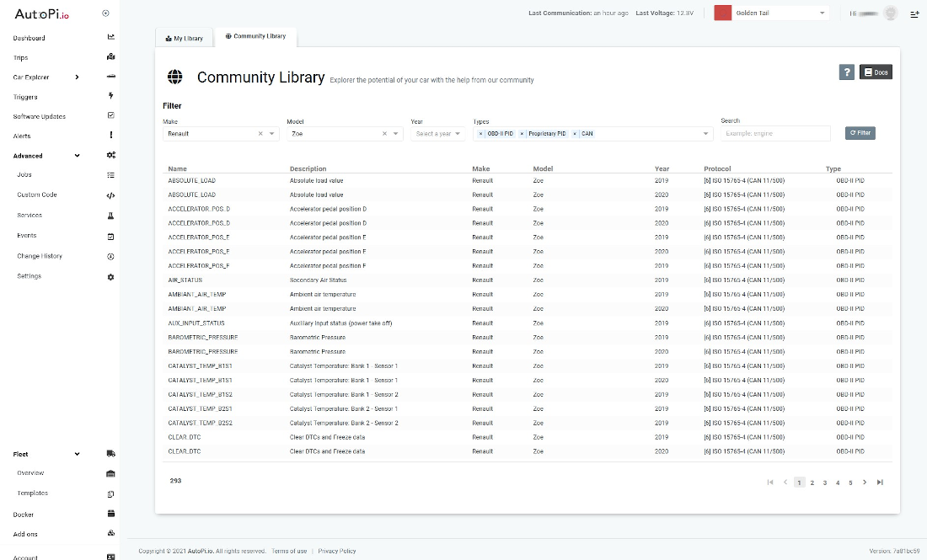Click the Templates copy icon
Viewport: 927px width, 560px height.
(110, 493)
